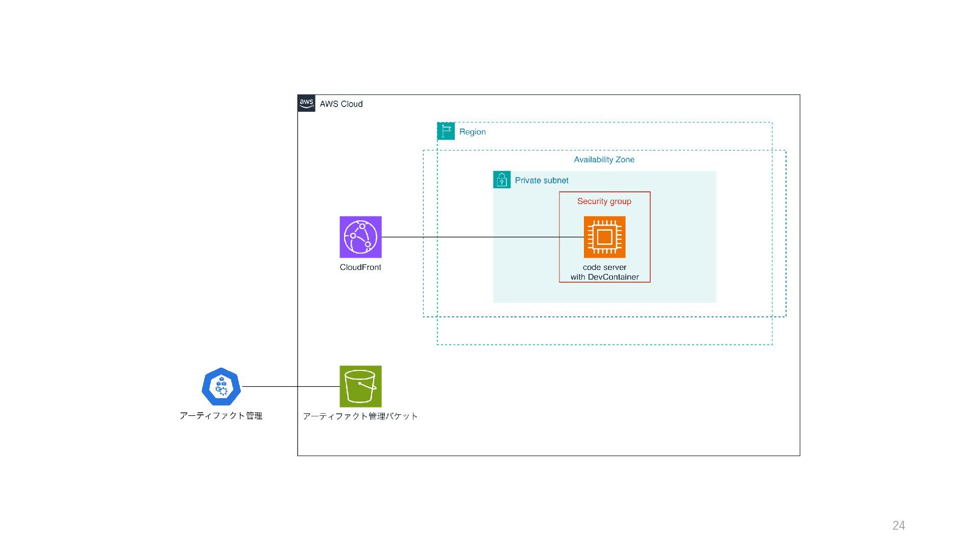Click the Security group title
The width and height of the screenshot is (980, 551).
tap(604, 202)
